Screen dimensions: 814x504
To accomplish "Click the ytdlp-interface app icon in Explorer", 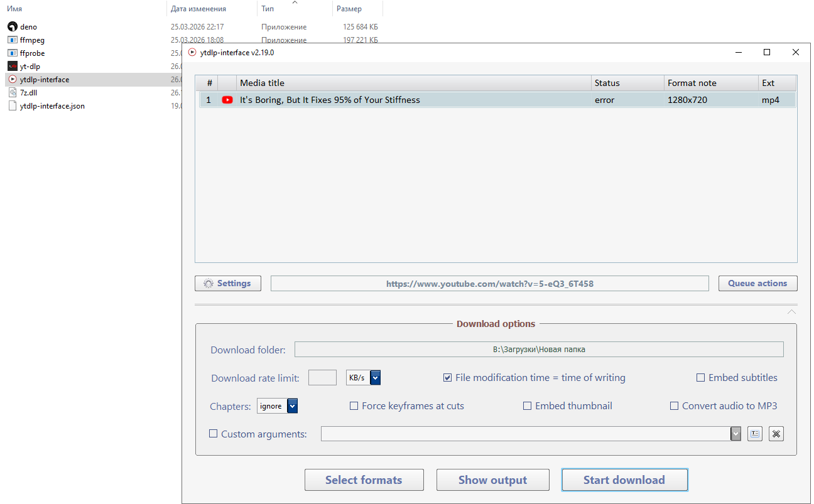I will pos(12,80).
